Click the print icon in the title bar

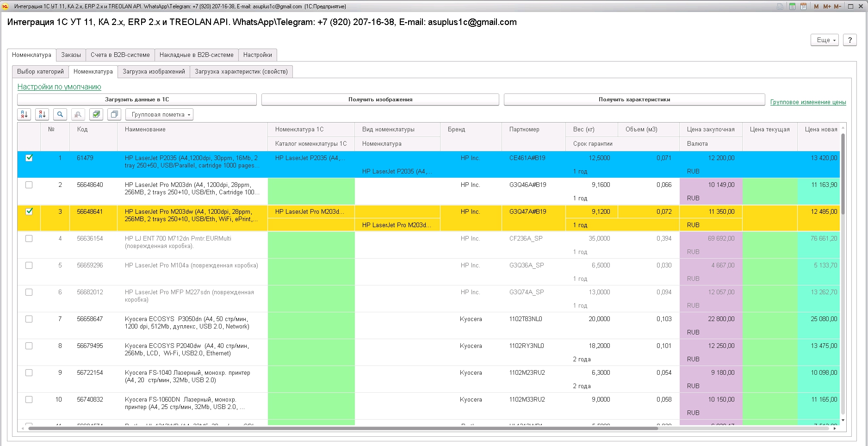pos(780,6)
